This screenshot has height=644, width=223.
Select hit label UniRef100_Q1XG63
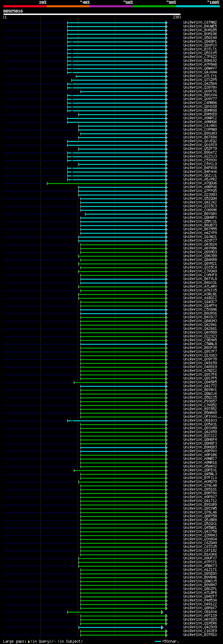pos(200,355)
